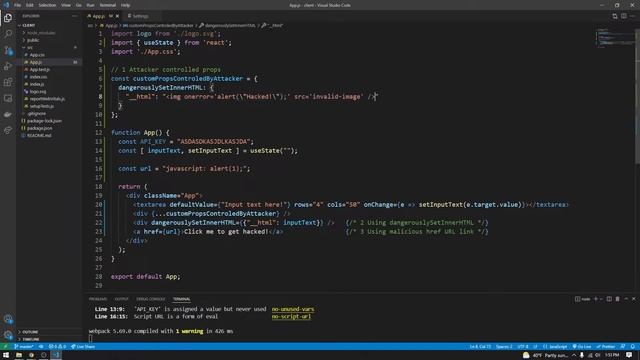Click the feedback icon in status bar
The image size is (640, 360).
pyautogui.click(x=623, y=347)
